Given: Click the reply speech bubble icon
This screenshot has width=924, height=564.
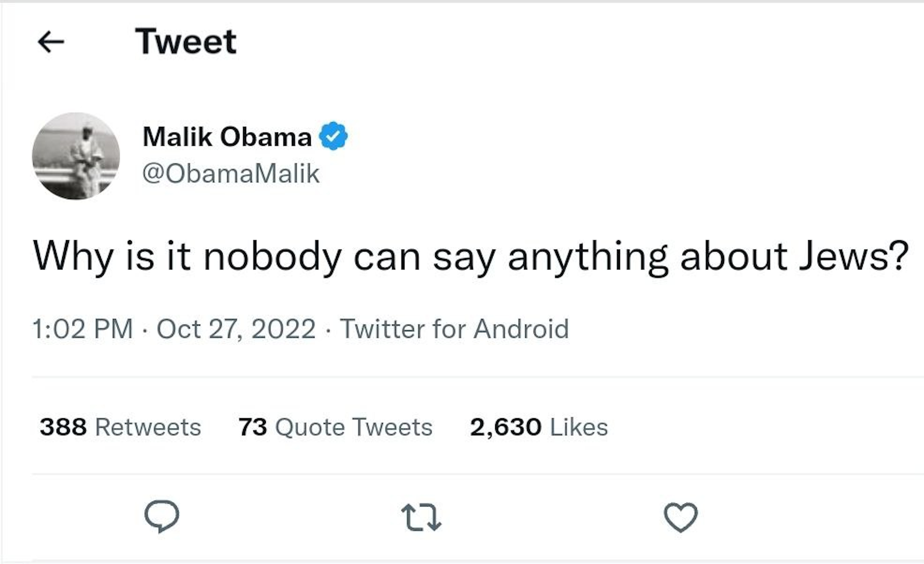Looking at the screenshot, I should coord(162,517).
